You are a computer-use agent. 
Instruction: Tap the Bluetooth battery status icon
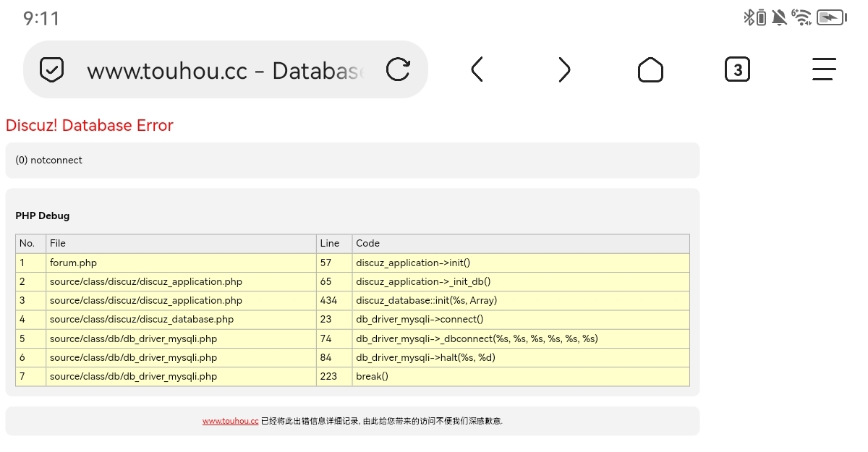(755, 17)
